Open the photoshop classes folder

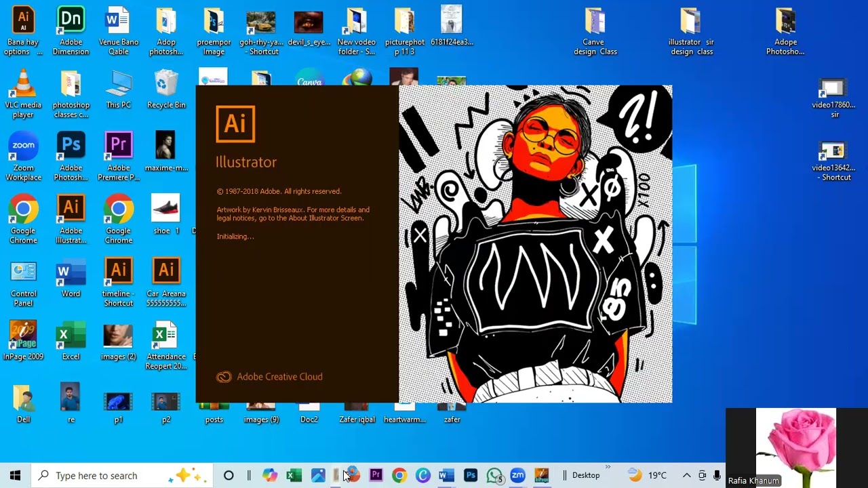click(x=71, y=94)
